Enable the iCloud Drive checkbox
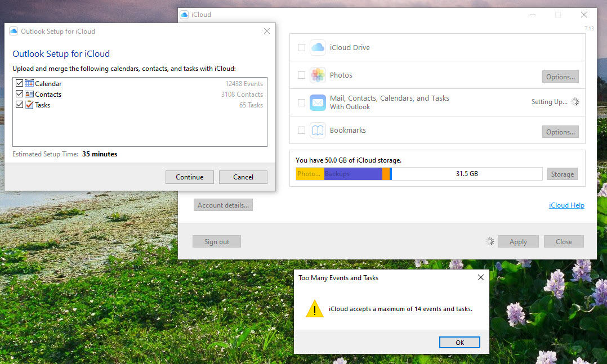Viewport: 607px width, 364px height. point(302,48)
